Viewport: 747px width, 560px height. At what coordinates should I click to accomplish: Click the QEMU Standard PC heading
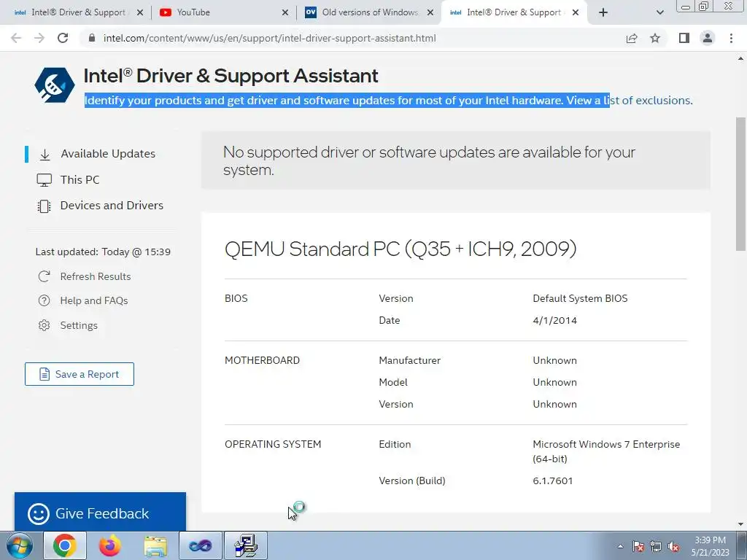[400, 249]
